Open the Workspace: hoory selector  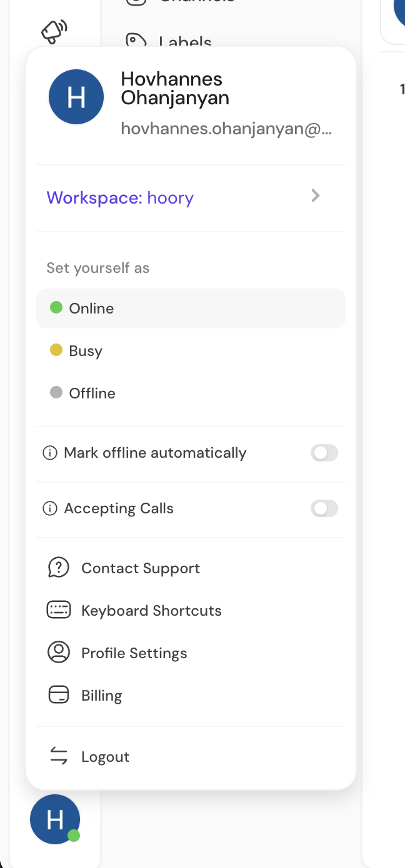(x=191, y=198)
